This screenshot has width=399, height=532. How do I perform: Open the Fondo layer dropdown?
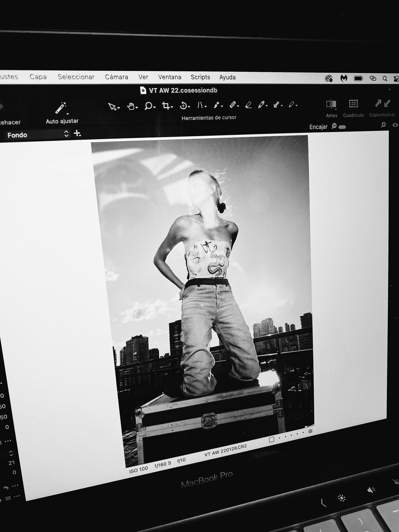[37, 135]
